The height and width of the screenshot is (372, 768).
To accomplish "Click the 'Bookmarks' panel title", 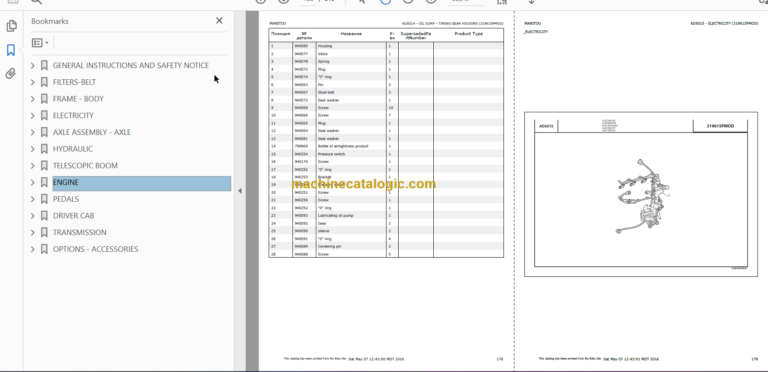I will point(49,21).
